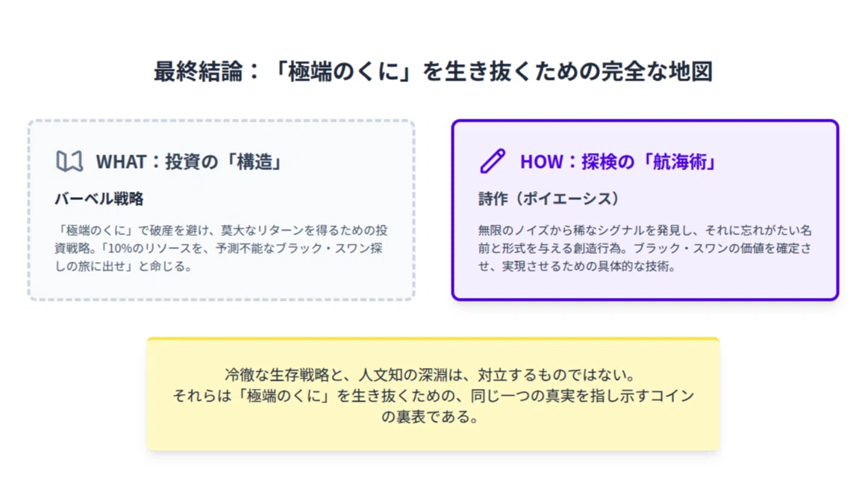Click the text の裏表である。in callout
868x483 pixels.
click(430, 417)
